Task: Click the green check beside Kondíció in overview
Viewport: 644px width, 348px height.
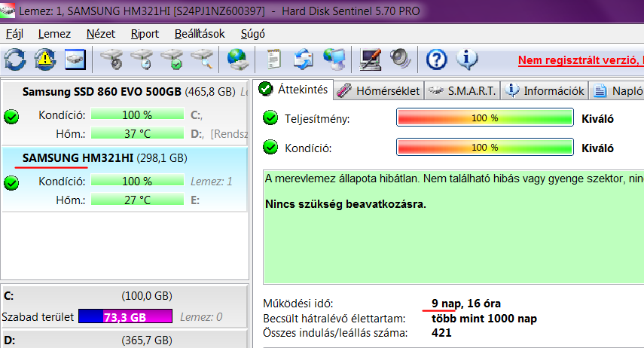Action: point(270,147)
